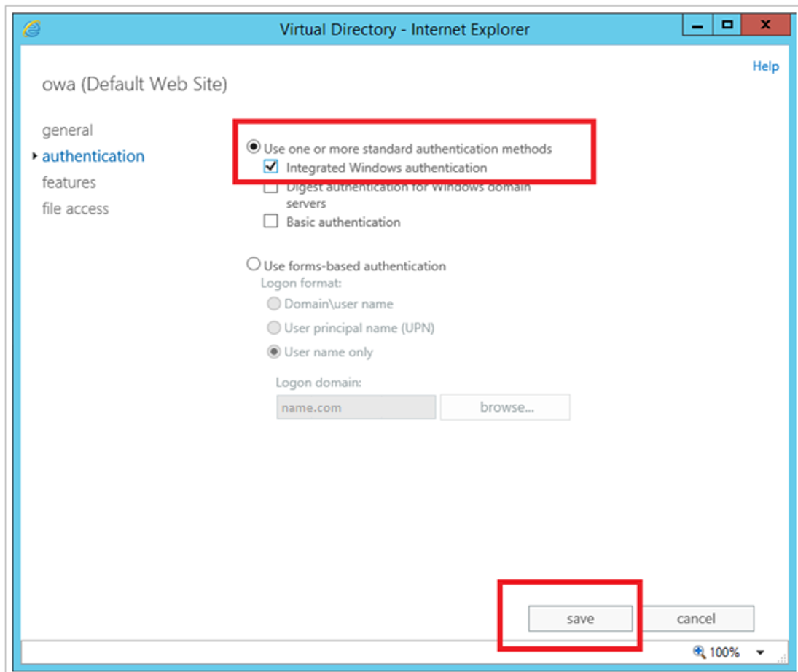
Task: Click the browse... button
Action: coord(505,407)
